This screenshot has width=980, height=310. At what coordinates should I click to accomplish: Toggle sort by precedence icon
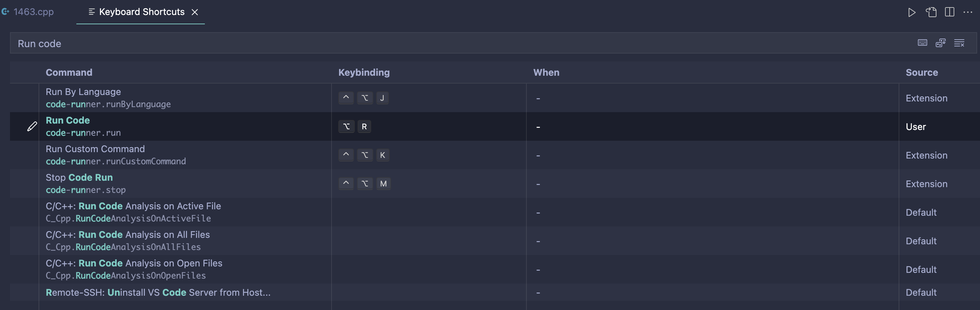940,42
